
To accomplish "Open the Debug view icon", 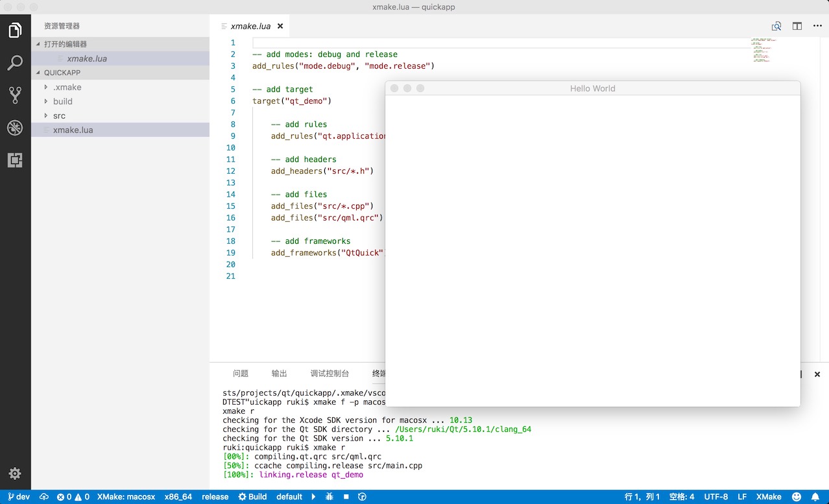I will coord(15,128).
